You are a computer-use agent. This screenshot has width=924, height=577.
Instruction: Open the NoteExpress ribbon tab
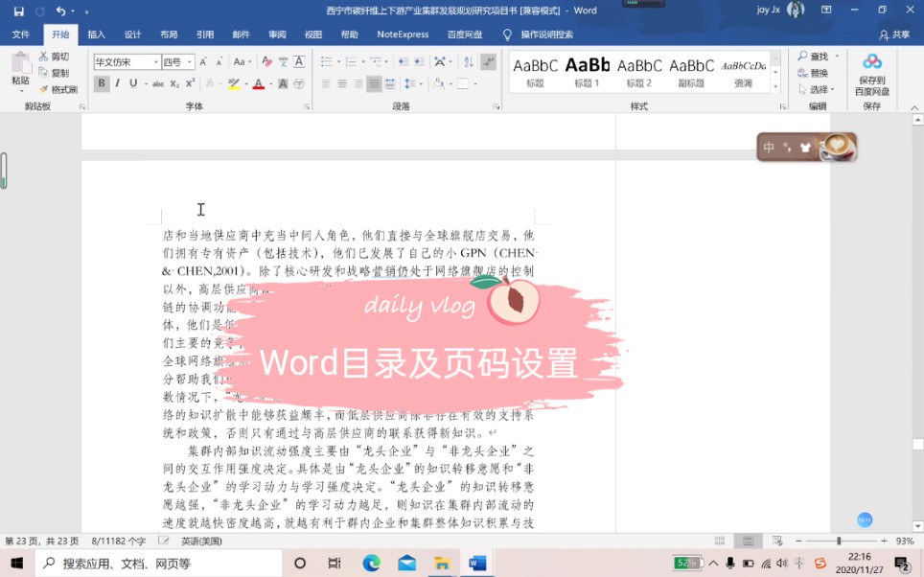point(403,34)
